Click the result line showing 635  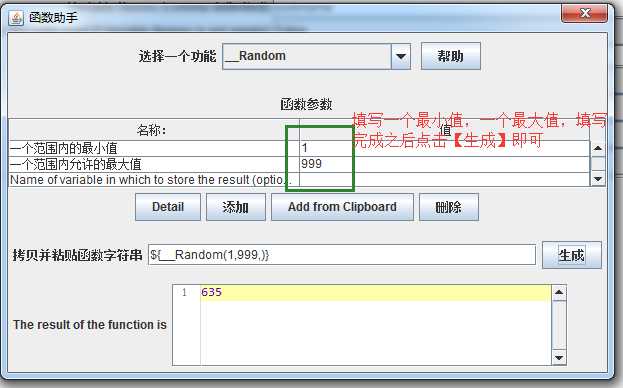(x=376, y=292)
